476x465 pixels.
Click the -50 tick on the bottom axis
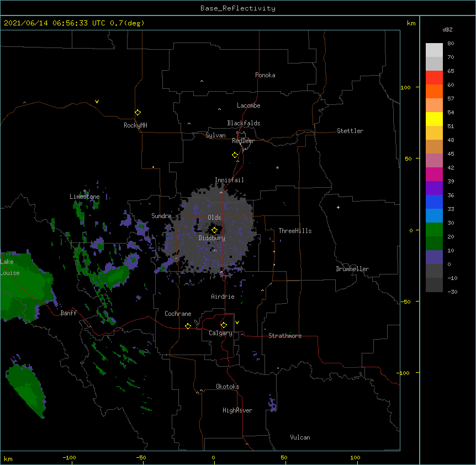141,457
